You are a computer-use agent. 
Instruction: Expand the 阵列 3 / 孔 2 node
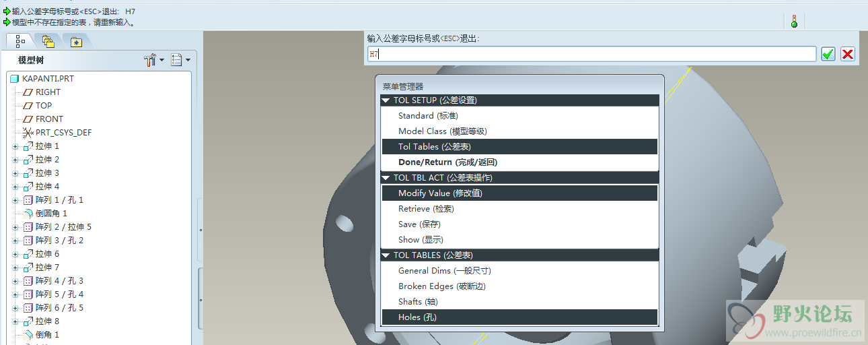(x=15, y=241)
